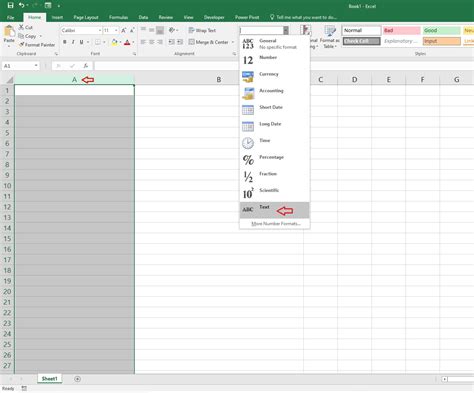Click the Copy icon

tap(21, 36)
